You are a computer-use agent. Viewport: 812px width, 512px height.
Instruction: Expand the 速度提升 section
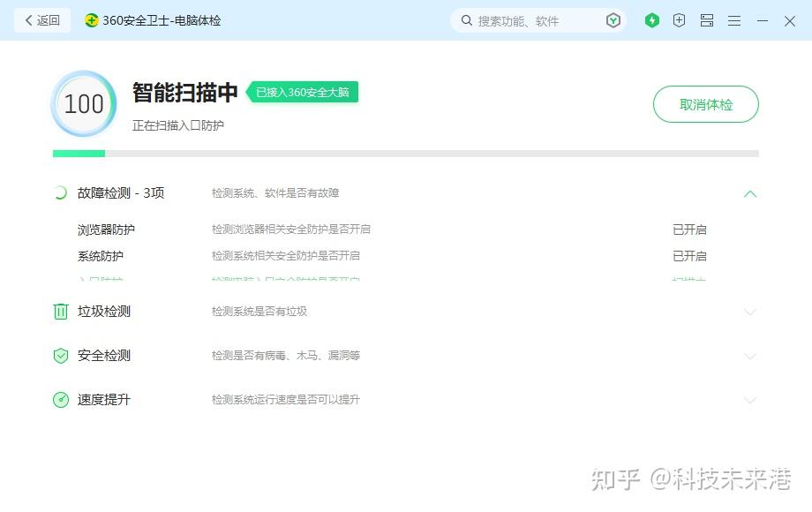click(750, 400)
